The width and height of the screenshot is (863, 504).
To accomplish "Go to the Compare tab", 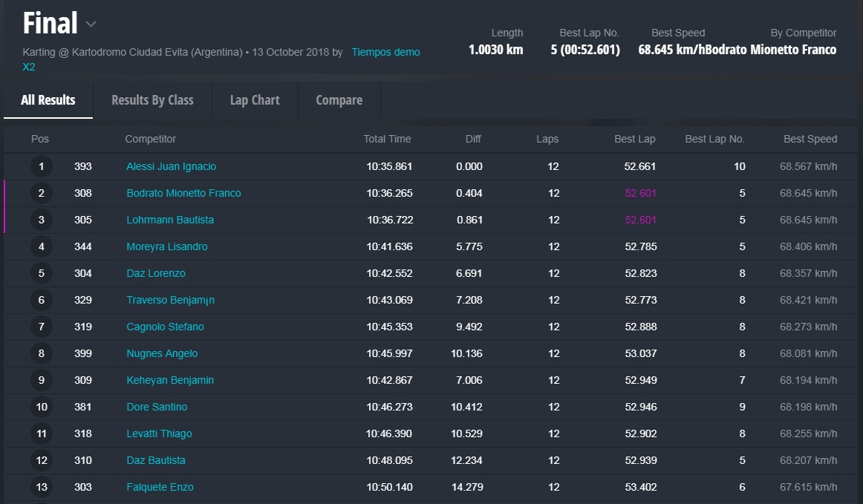I will 339,100.
